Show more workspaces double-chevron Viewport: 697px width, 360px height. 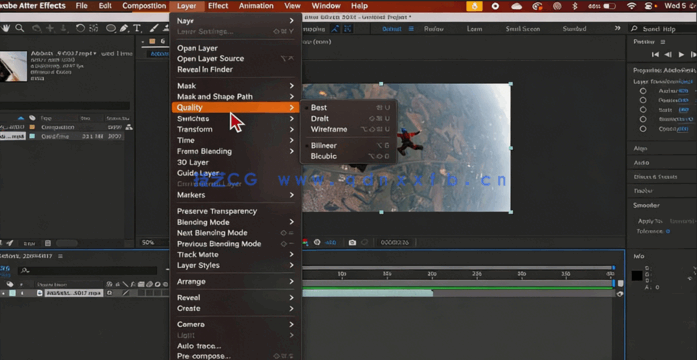pyautogui.click(x=617, y=28)
